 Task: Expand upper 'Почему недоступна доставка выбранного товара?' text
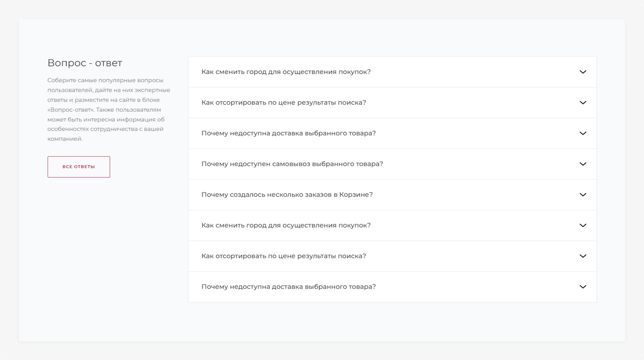289,133
